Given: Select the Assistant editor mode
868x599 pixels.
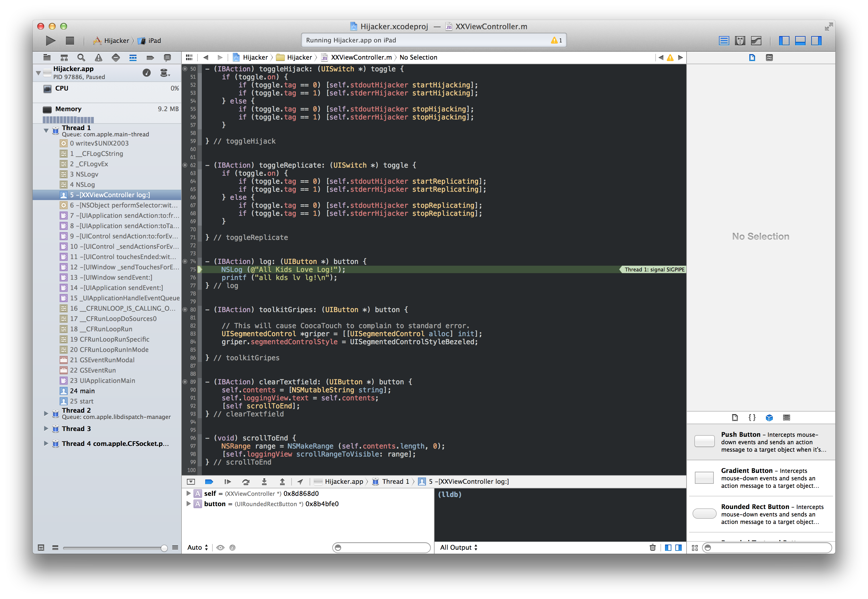Looking at the screenshot, I should (740, 40).
